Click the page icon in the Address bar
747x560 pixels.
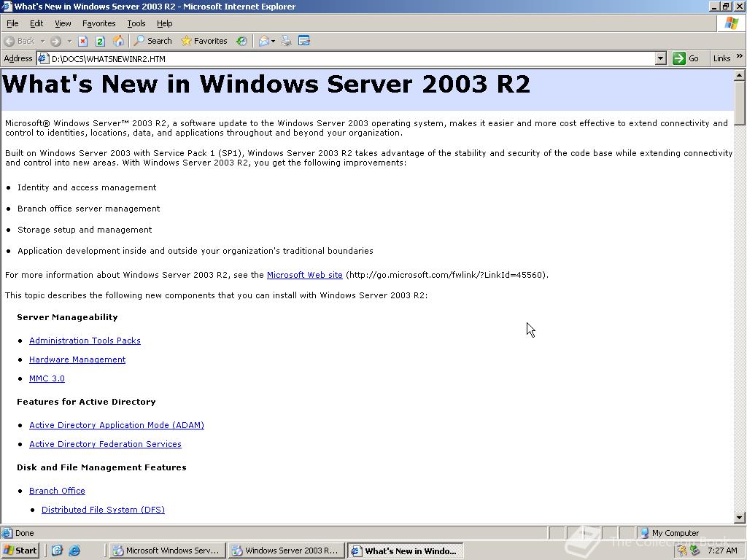(43, 58)
